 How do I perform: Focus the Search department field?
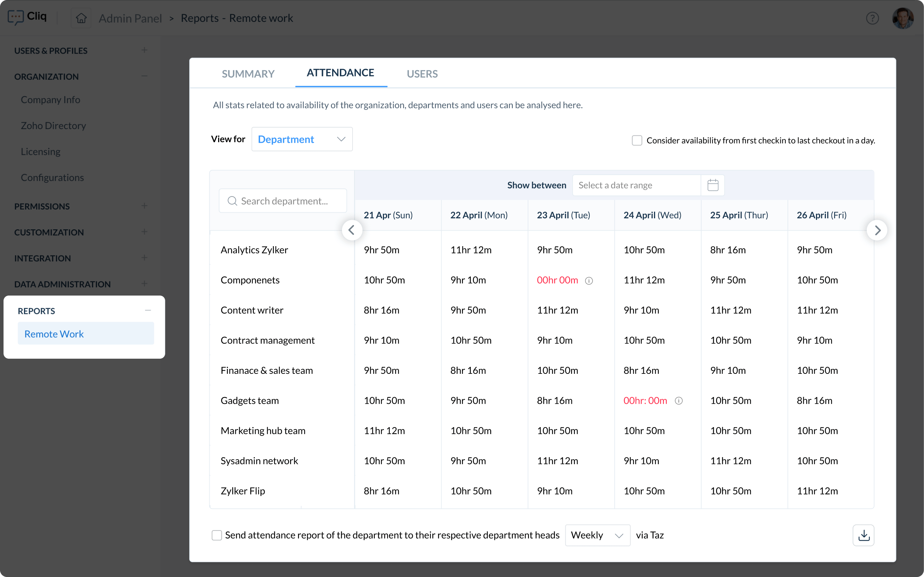(x=283, y=201)
